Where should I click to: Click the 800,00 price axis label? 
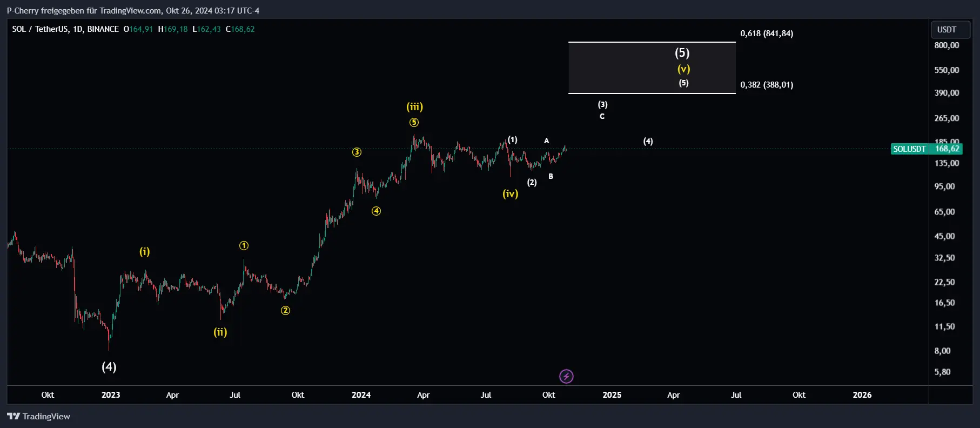coord(947,45)
